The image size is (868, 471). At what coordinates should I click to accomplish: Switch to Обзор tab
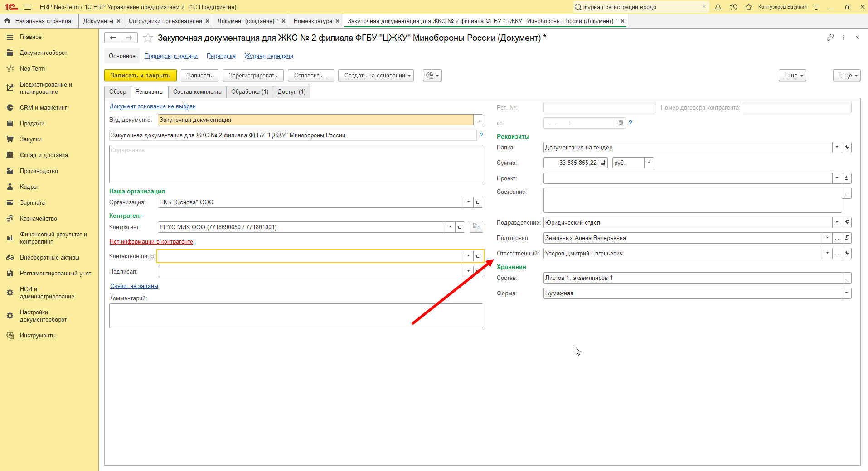(x=117, y=91)
